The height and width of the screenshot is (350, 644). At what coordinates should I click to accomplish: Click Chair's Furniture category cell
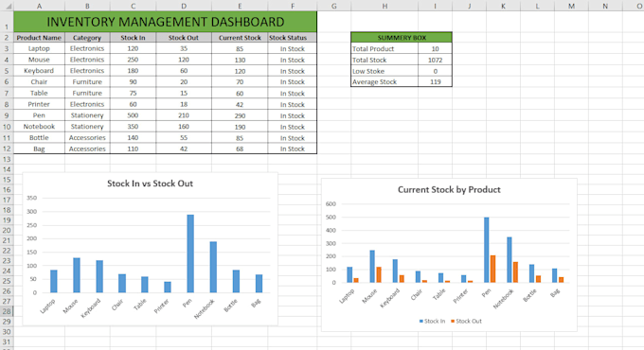click(87, 81)
